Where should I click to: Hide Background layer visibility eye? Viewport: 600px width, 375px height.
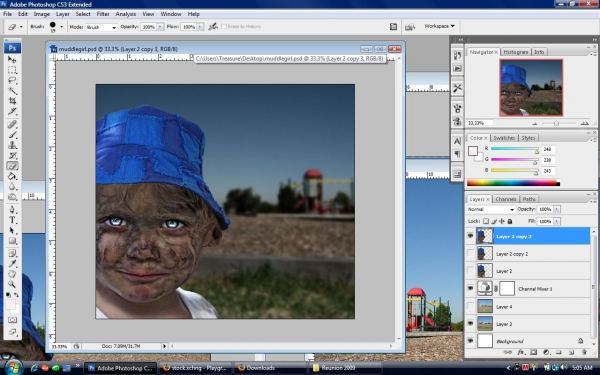point(470,341)
